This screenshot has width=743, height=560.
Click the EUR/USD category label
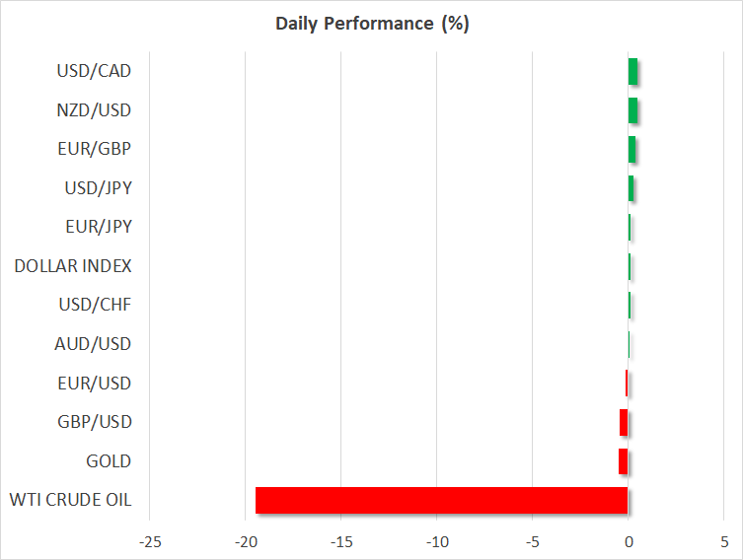94,384
